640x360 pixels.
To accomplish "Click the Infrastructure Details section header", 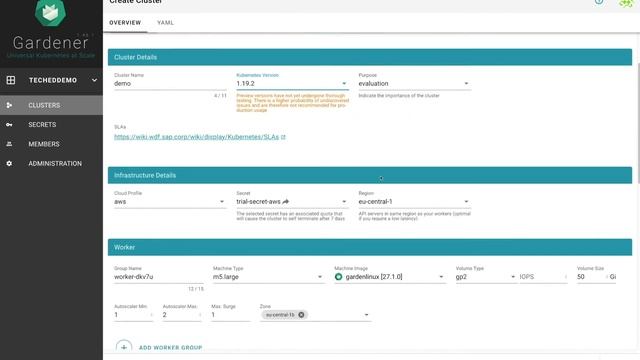I will pos(370,175).
